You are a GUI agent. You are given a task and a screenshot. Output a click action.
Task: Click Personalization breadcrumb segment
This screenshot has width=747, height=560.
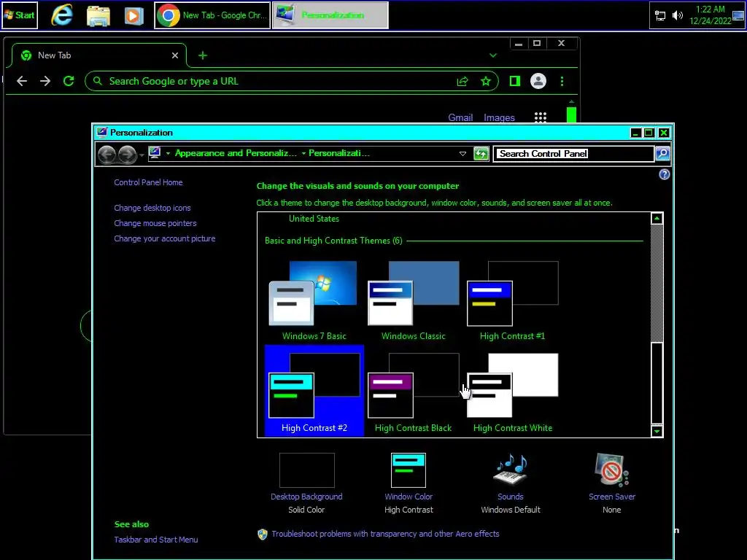(x=338, y=153)
